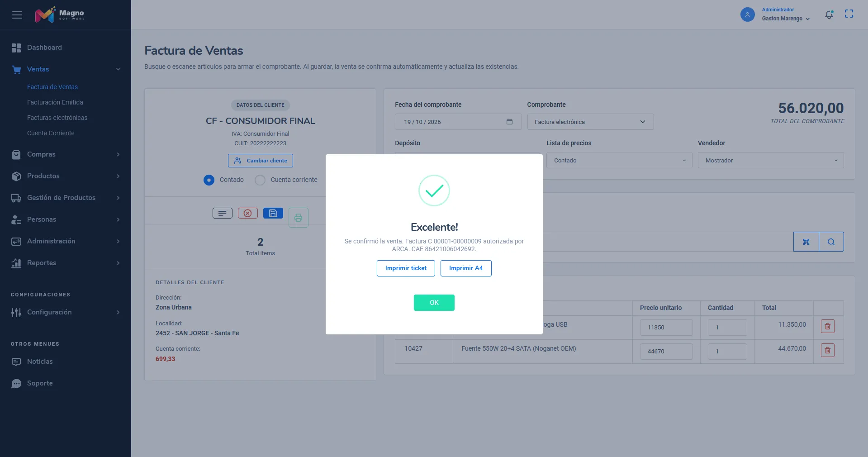The width and height of the screenshot is (868, 457).
Task: Expand the Reportes menu chevron
Action: (x=118, y=263)
